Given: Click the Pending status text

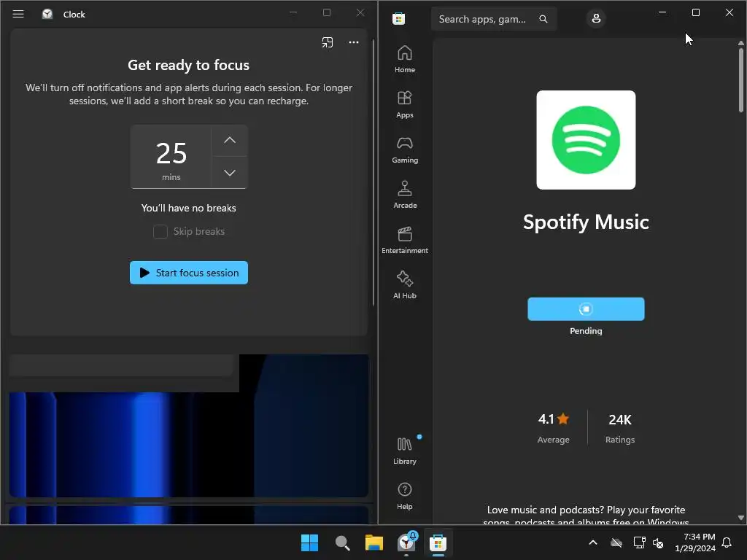Looking at the screenshot, I should click(x=586, y=331).
